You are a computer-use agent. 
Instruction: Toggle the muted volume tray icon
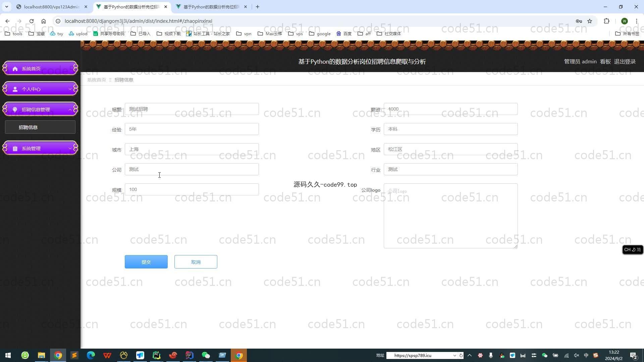click(577, 355)
